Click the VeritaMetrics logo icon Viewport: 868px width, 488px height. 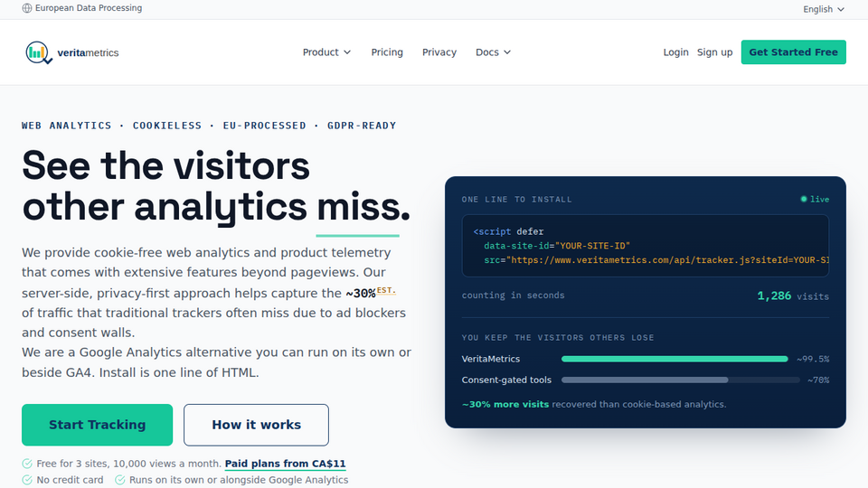tap(39, 52)
